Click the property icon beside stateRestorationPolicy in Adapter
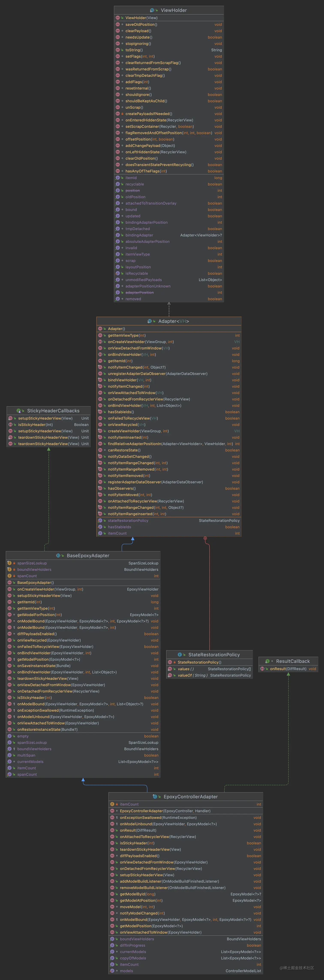Viewport: 324px width, 980px height. [100, 520]
